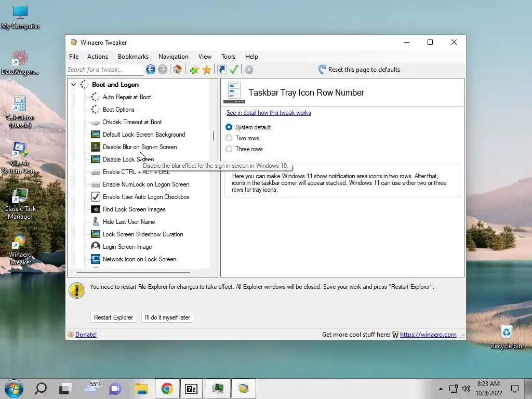
Task: Click the tree panel vertical scrollbar
Action: coord(214,136)
